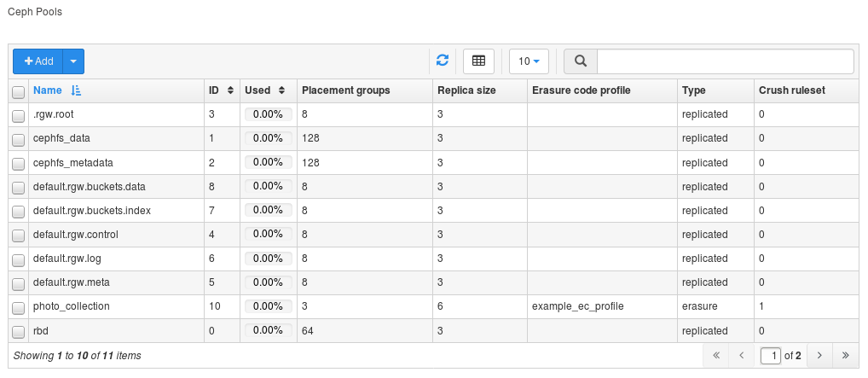
Task: Tick the photo_collection row checkbox
Action: (19, 306)
